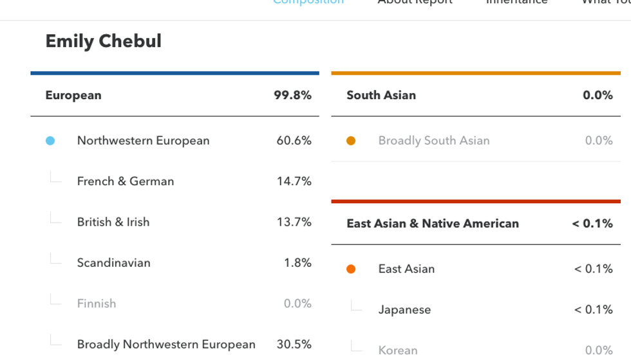This screenshot has height=364, width=631.
Task: Select Broadly Northwestern European entry
Action: [x=166, y=344]
